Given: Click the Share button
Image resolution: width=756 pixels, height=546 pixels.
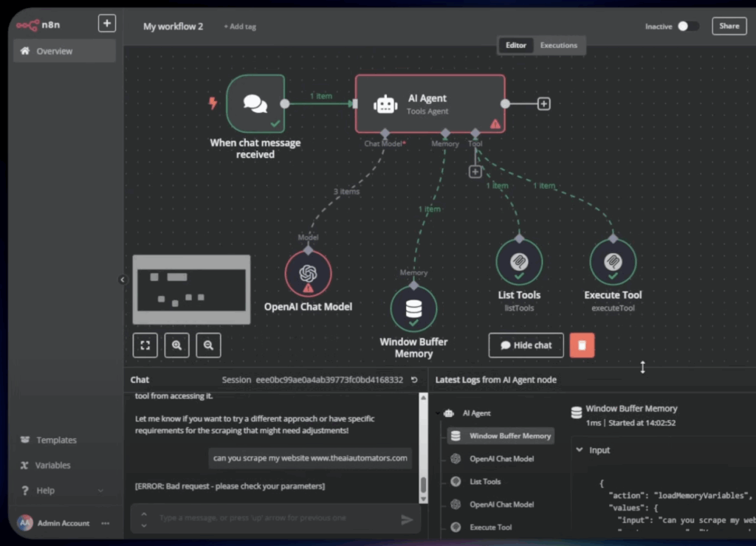Looking at the screenshot, I should pyautogui.click(x=729, y=26).
